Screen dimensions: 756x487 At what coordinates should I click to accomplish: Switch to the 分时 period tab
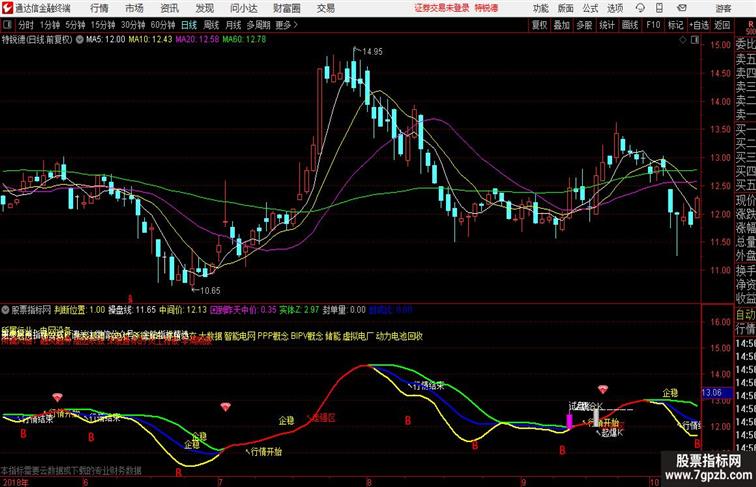click(26, 25)
